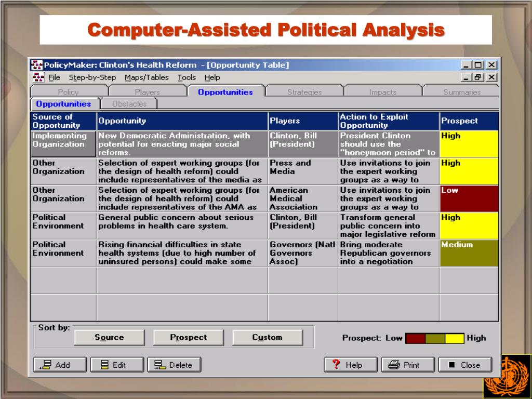
Task: Select the Opportunities sub-tab
Action: coord(64,104)
